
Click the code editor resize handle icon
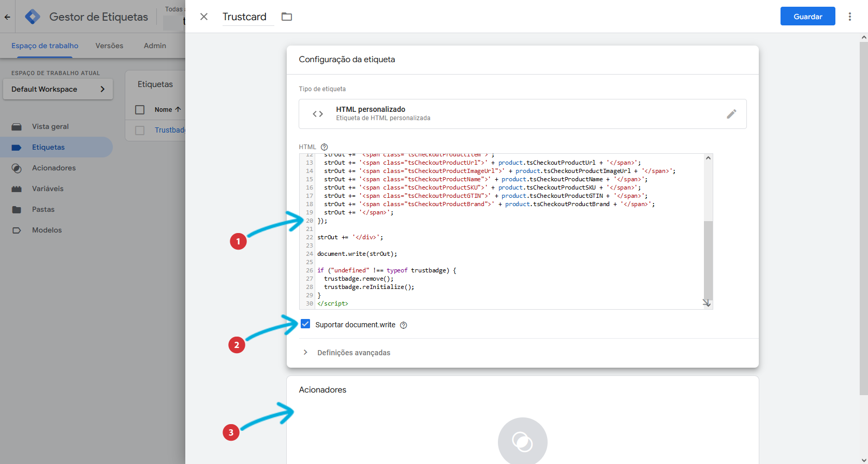click(707, 303)
